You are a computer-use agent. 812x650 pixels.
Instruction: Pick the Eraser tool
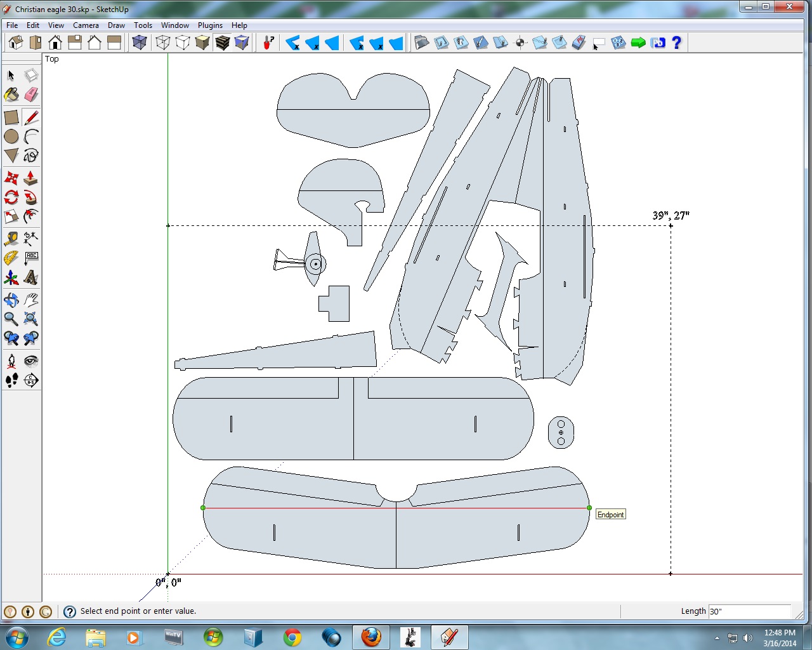(x=31, y=95)
